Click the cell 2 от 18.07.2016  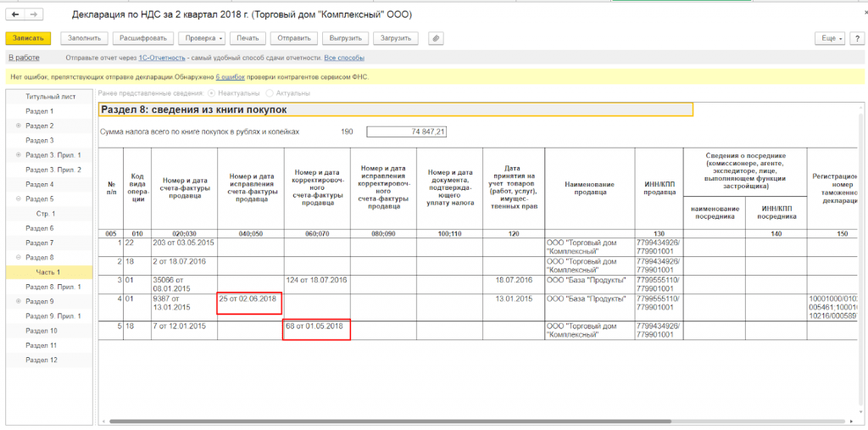[184, 265]
